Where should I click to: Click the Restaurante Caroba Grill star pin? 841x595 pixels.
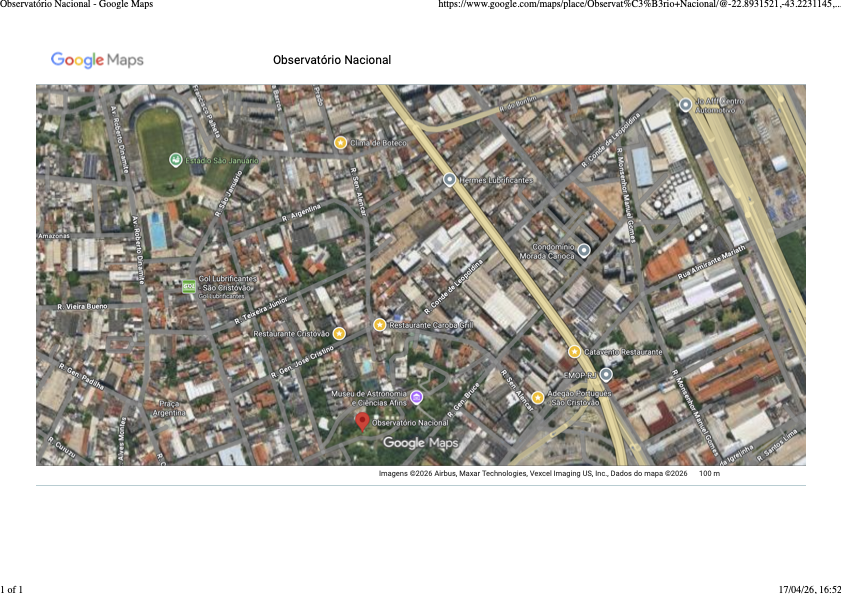pos(380,325)
